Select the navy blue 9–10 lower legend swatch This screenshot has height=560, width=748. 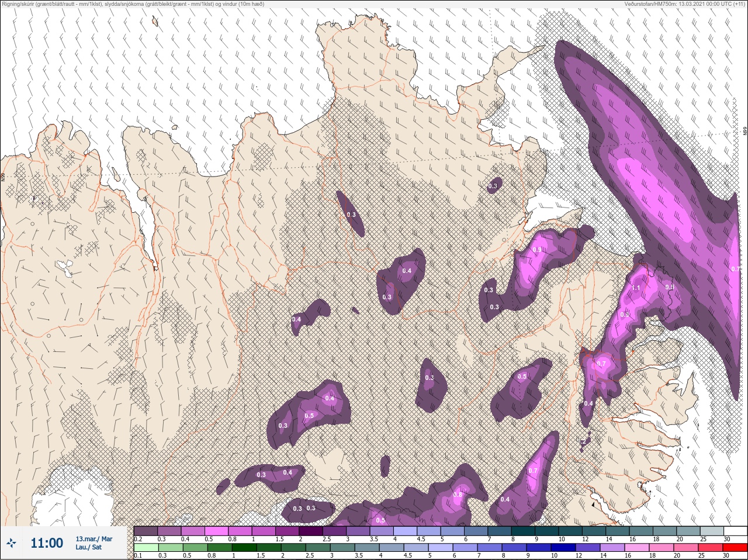(539, 548)
